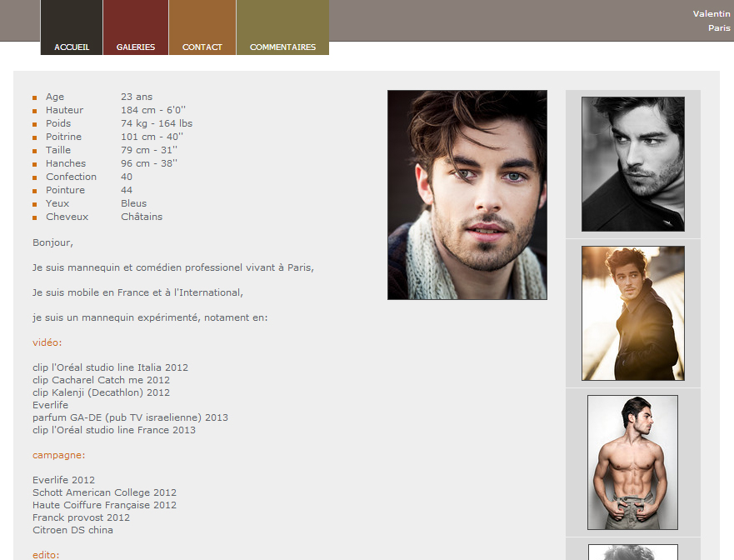
Task: Click the 'Hauteur' label
Action: pyautogui.click(x=65, y=110)
